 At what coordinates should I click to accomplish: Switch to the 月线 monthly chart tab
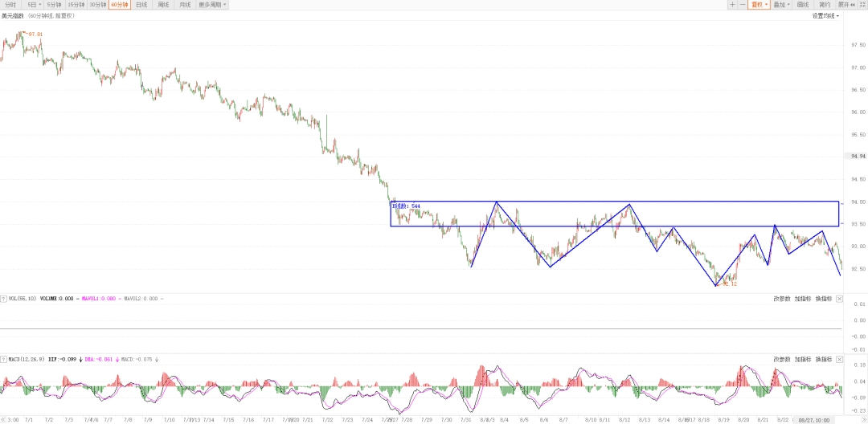[x=185, y=5]
